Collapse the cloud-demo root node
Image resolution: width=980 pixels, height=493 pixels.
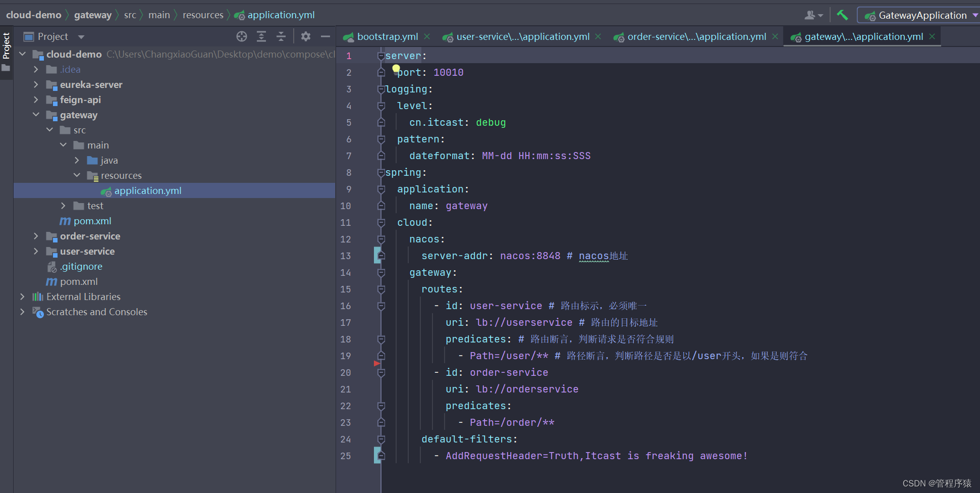tap(22, 54)
